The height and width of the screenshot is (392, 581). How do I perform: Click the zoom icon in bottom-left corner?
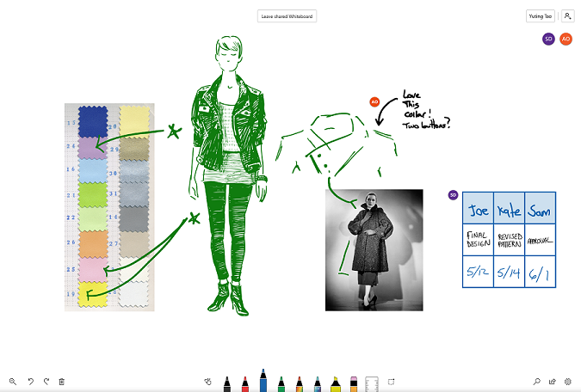[13, 381]
